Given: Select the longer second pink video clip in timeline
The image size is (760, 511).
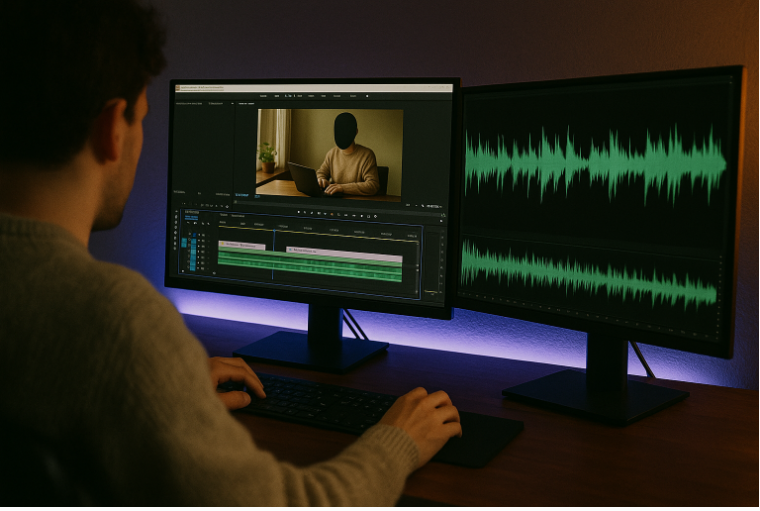Looking at the screenshot, I should 344,253.
